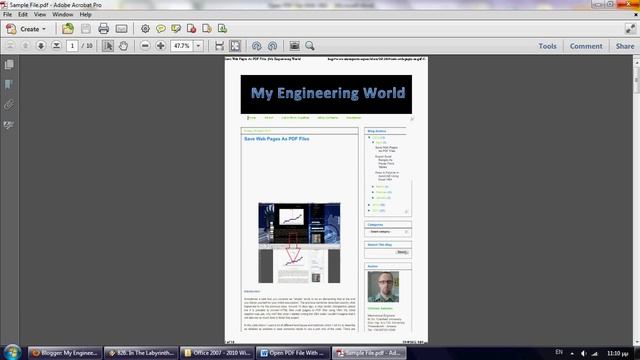Open the settings gear toolbar icon
Image resolution: width=640 pixels, height=360 pixels.
pyautogui.click(x=145, y=29)
